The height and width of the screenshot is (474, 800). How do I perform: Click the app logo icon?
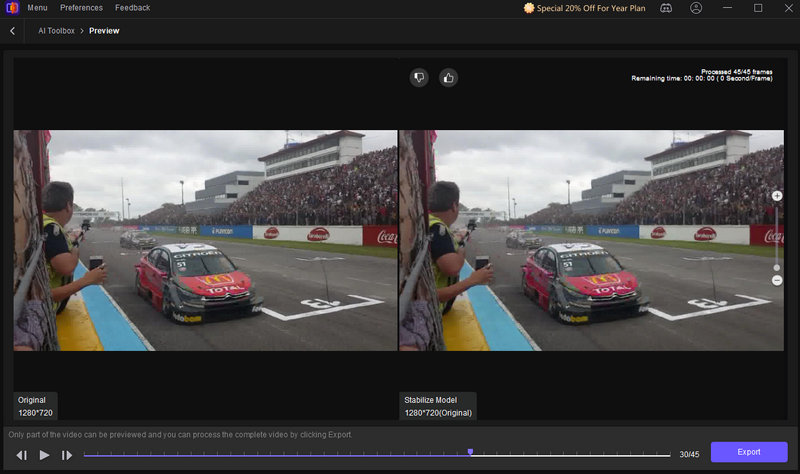(11, 8)
